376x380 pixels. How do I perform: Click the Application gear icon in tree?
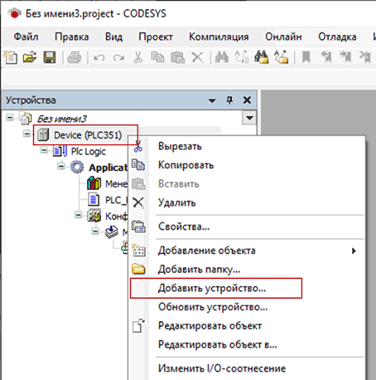77,167
